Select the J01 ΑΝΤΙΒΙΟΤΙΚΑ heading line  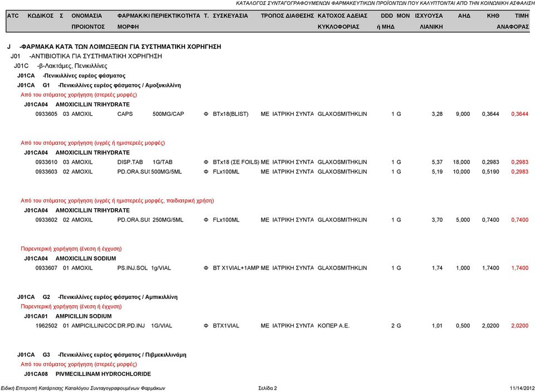click(86, 56)
